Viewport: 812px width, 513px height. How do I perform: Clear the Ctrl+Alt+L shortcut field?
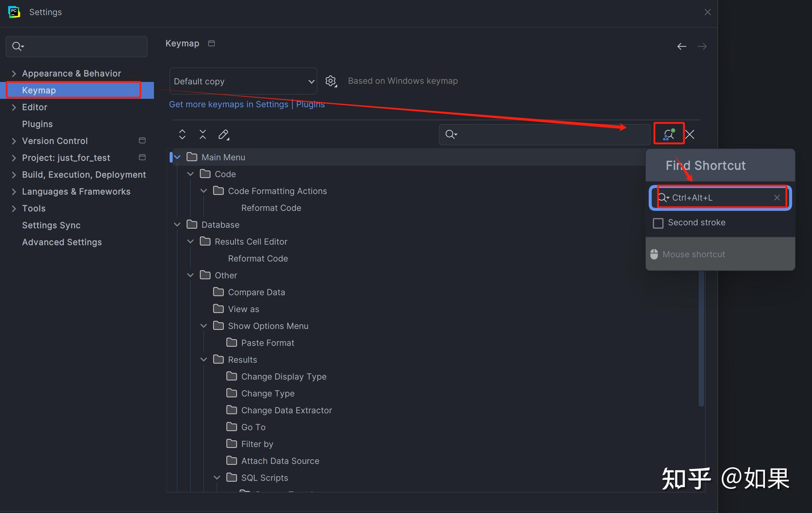(x=776, y=198)
